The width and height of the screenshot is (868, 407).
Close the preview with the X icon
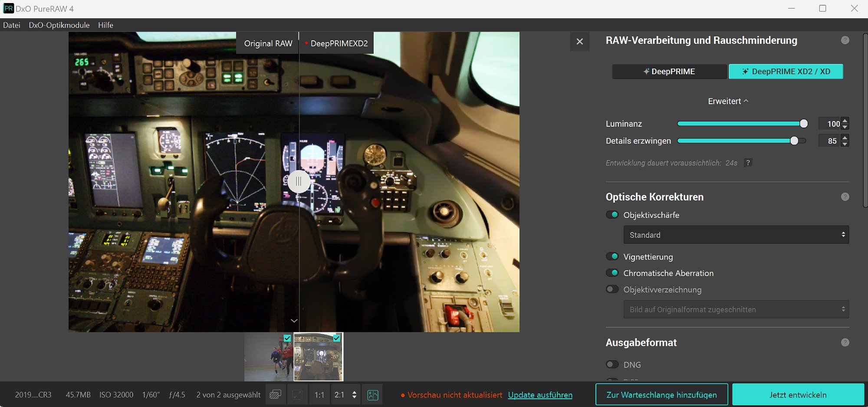click(x=579, y=42)
